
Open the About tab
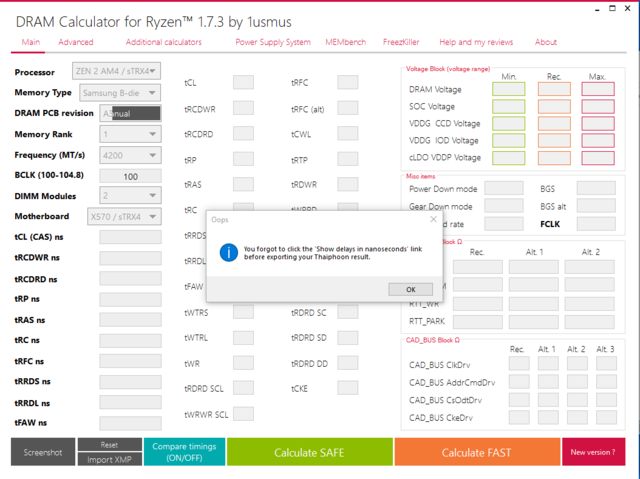(546, 42)
